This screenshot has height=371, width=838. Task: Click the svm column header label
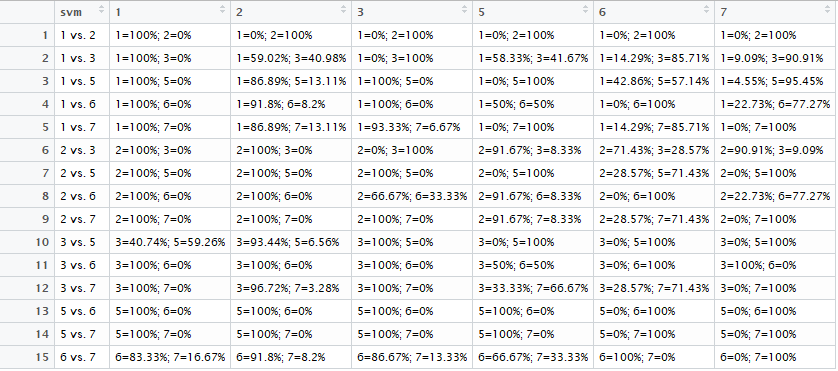pyautogui.click(x=71, y=12)
